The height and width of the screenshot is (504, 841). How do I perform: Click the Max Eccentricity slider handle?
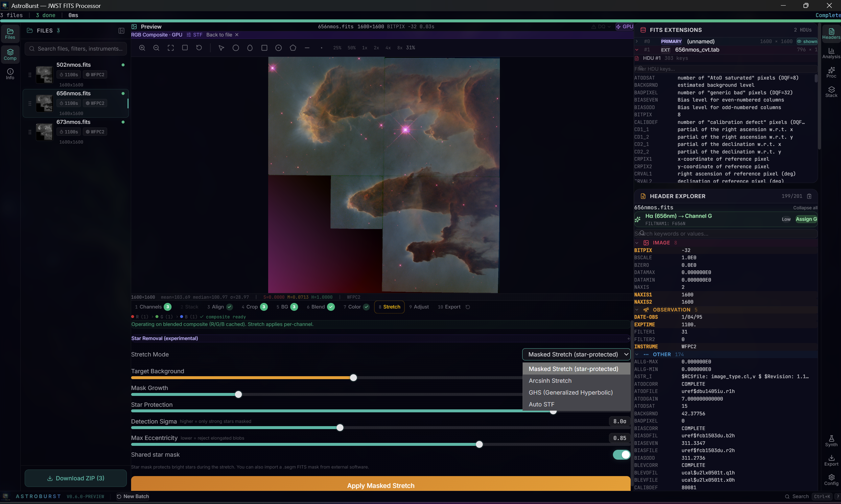(479, 445)
